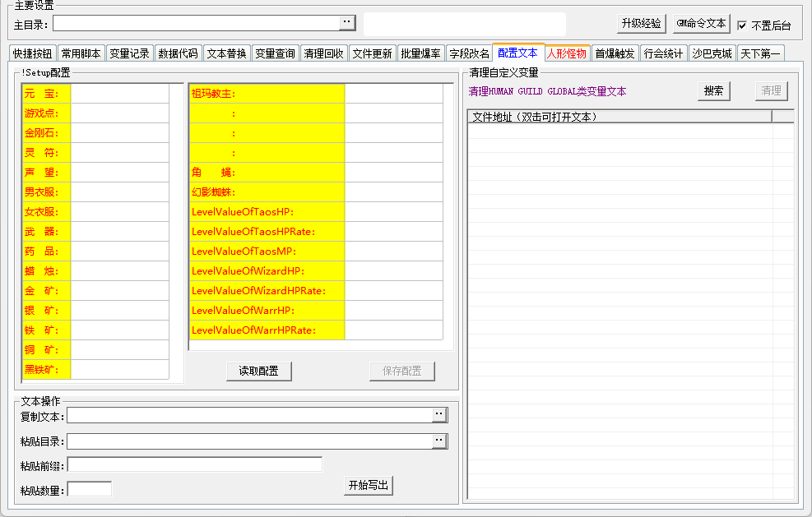This screenshot has height=517, width=812.
Task: Click the value cell for 金矿
Action: tap(119, 291)
